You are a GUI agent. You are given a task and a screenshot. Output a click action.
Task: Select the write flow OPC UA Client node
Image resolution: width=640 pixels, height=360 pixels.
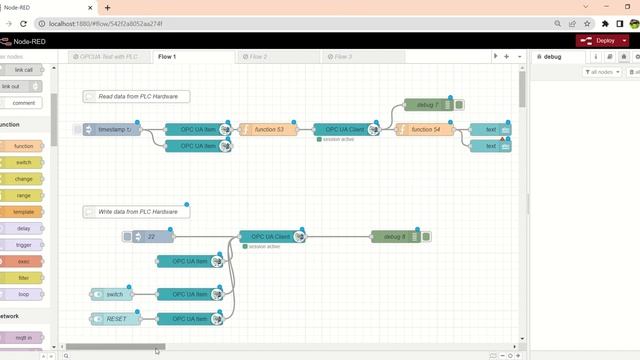pos(272,237)
